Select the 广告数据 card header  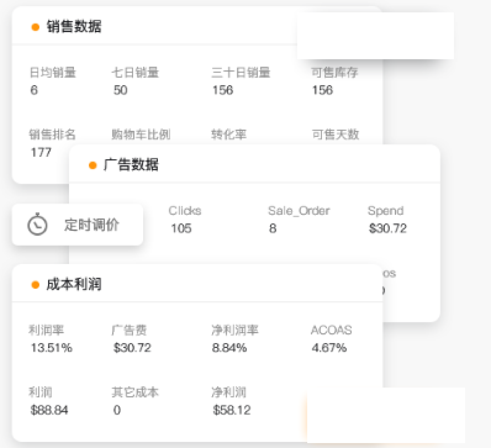click(131, 165)
